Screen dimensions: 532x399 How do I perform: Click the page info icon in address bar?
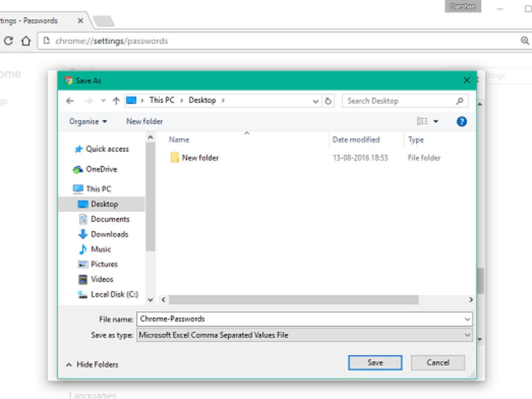pyautogui.click(x=47, y=41)
